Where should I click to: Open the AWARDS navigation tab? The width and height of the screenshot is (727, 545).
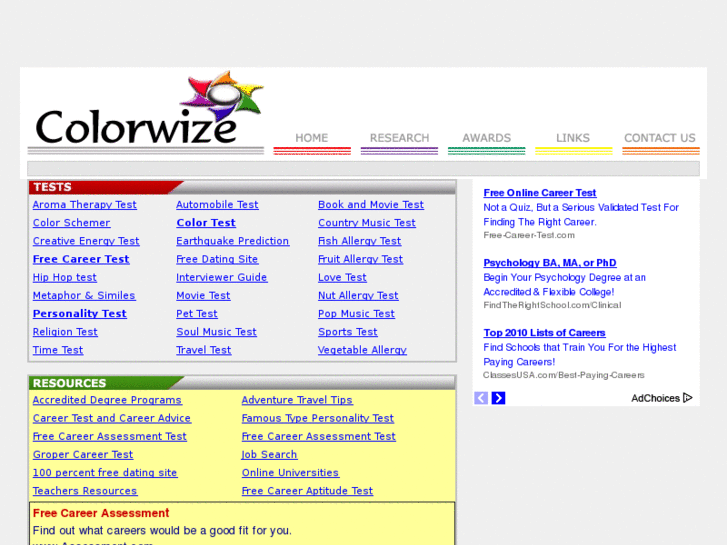click(486, 138)
